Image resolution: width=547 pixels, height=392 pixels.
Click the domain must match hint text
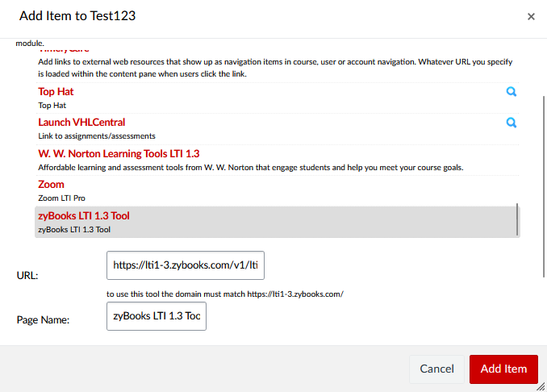(225, 294)
